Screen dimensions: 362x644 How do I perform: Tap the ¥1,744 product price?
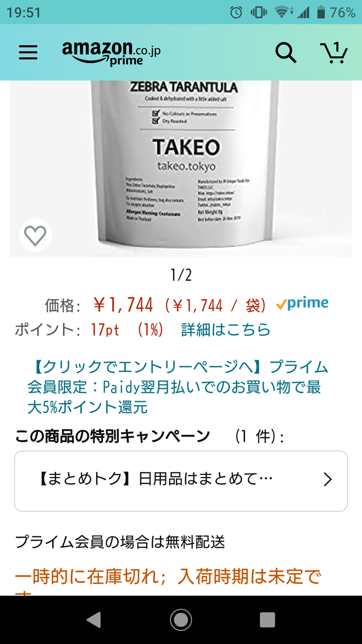coord(124,304)
